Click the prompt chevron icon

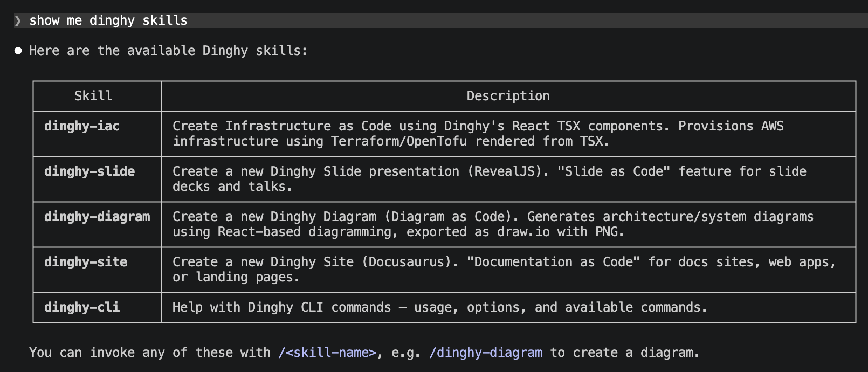tap(18, 21)
